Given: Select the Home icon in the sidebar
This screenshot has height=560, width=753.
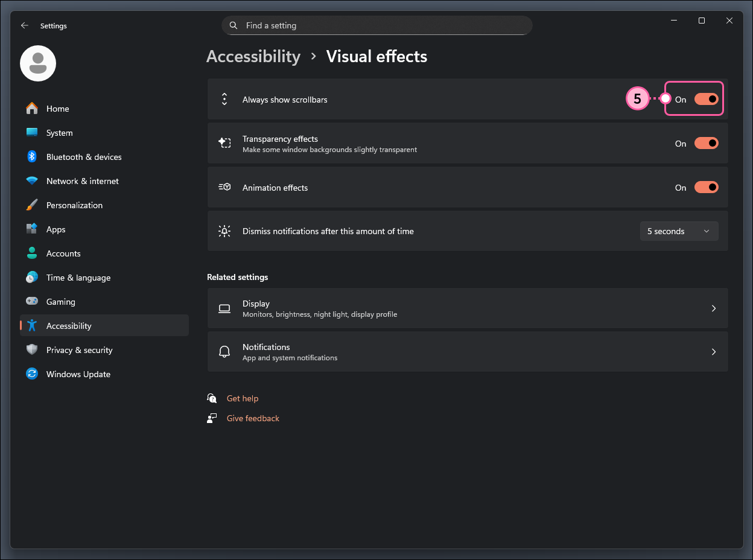Looking at the screenshot, I should [x=31, y=109].
